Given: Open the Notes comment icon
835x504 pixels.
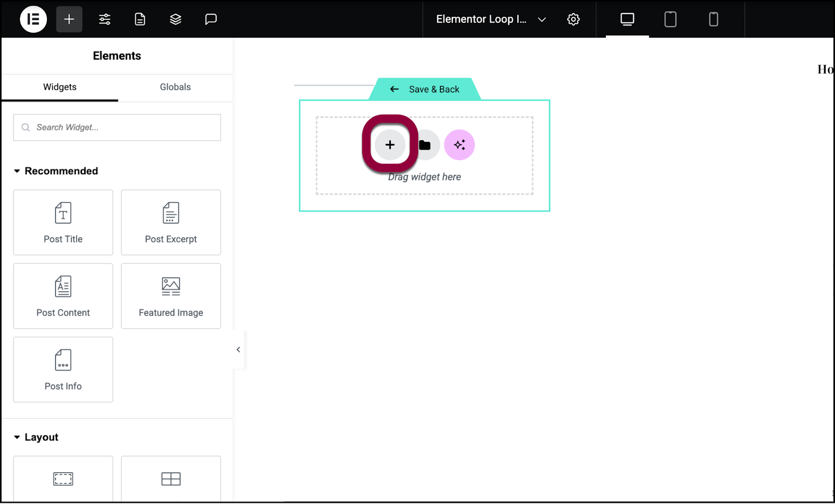Looking at the screenshot, I should (211, 19).
